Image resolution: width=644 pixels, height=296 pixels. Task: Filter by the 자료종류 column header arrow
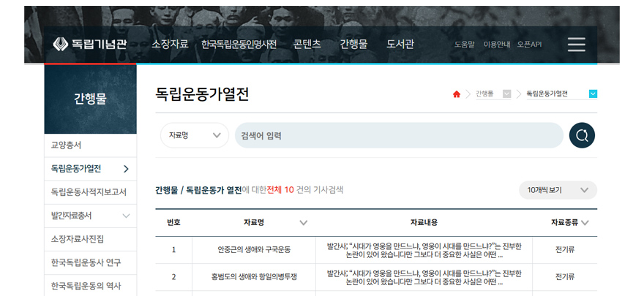585,223
